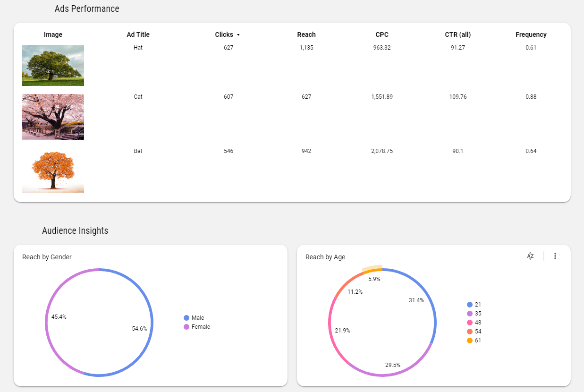Open the three-dot menu in Reach by Age
This screenshot has height=392, width=584.
(x=555, y=256)
